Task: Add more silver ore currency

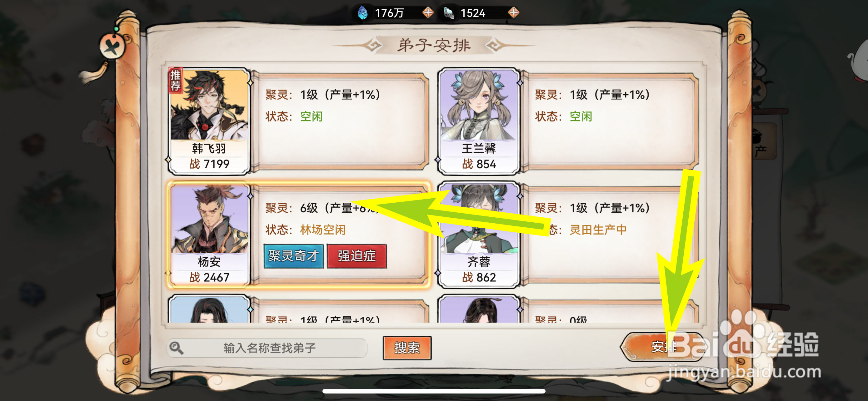Action: [x=513, y=13]
